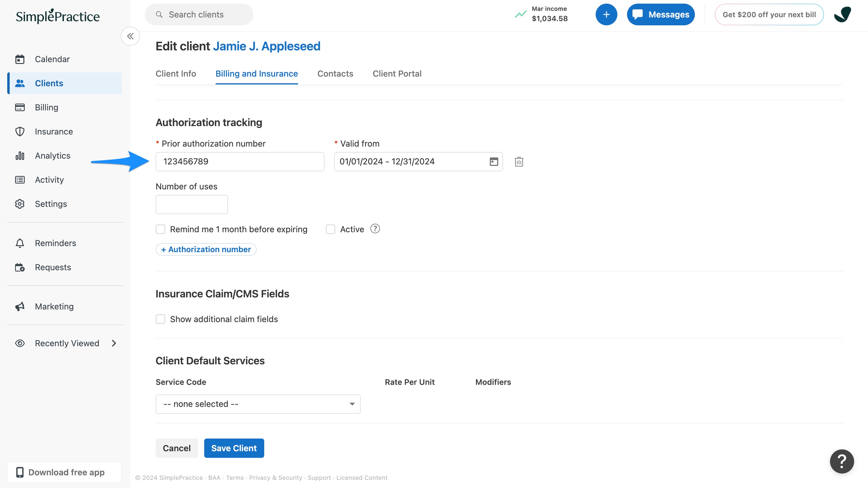Open the Service Code dropdown

point(258,404)
